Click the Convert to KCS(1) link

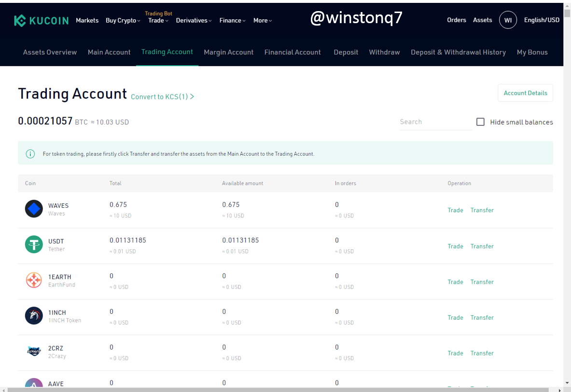pos(162,97)
